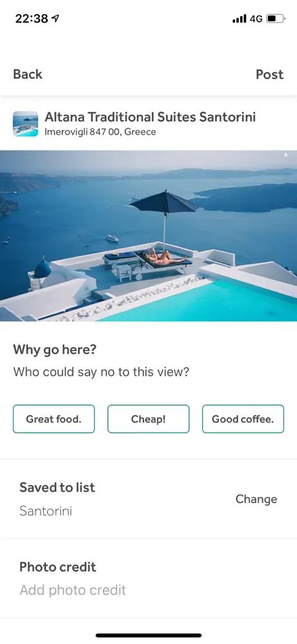Image resolution: width=297 pixels, height=644 pixels.
Task: Tap the Santorini list name
Action: click(x=46, y=511)
